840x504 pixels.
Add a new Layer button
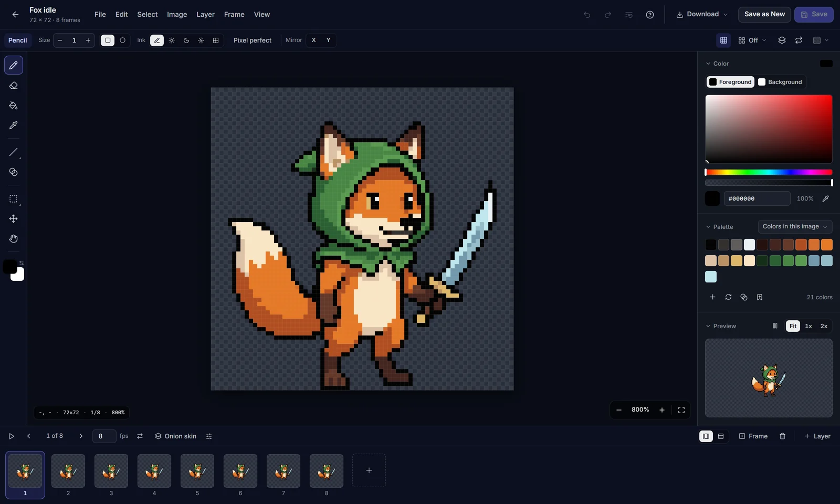coord(817,436)
